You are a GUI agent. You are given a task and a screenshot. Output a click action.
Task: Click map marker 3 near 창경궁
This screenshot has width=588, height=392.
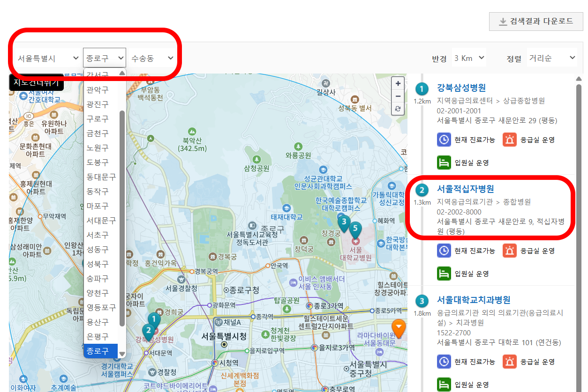click(344, 222)
